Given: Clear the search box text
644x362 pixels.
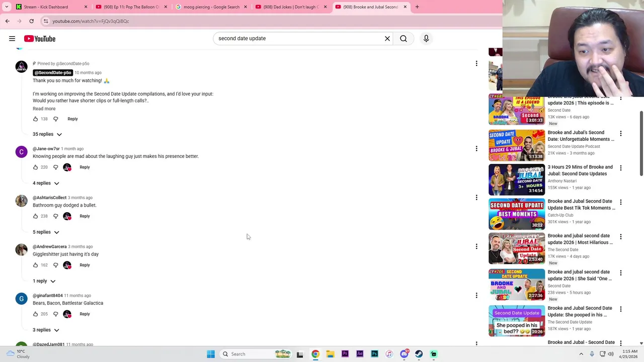Looking at the screenshot, I should point(387,38).
